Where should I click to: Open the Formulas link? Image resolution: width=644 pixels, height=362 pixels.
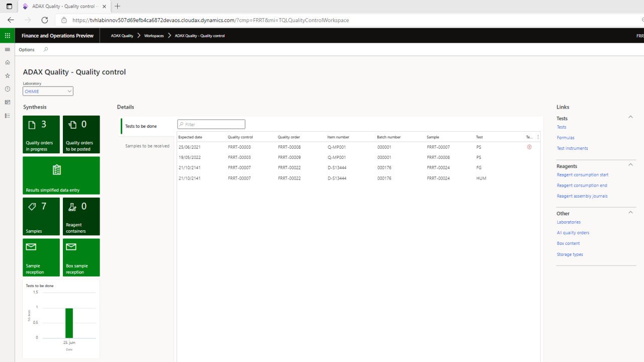[566, 138]
